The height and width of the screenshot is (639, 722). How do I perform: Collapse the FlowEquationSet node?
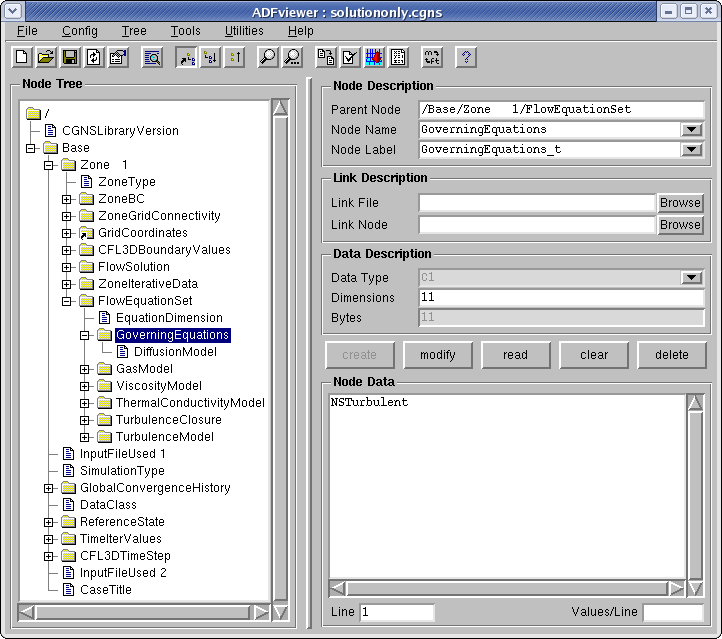[x=67, y=302]
